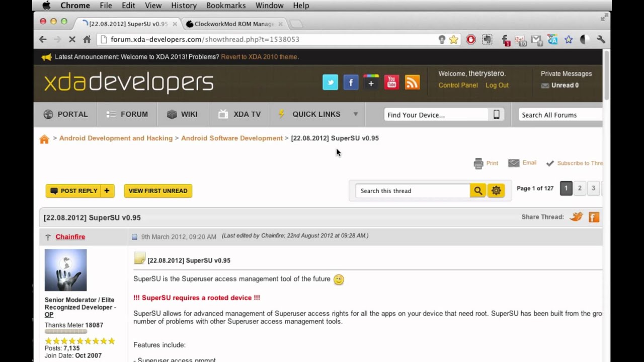The image size is (644, 362).
Task: Open the PORTAL navigation item
Action: (x=65, y=114)
